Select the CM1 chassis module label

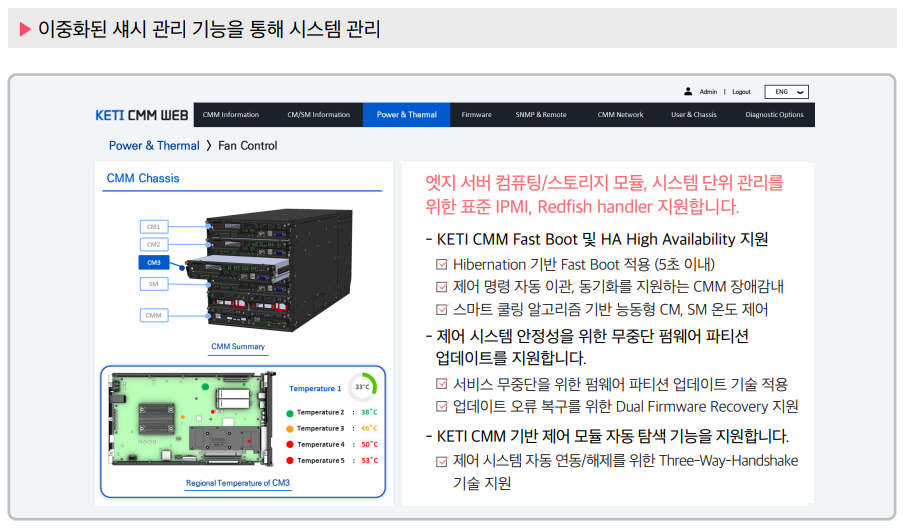coord(153,227)
